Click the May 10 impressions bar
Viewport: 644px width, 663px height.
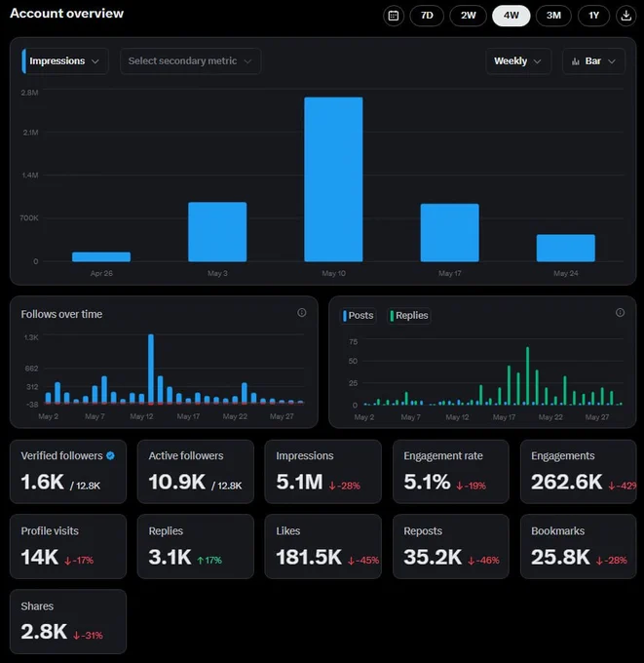pyautogui.click(x=333, y=179)
